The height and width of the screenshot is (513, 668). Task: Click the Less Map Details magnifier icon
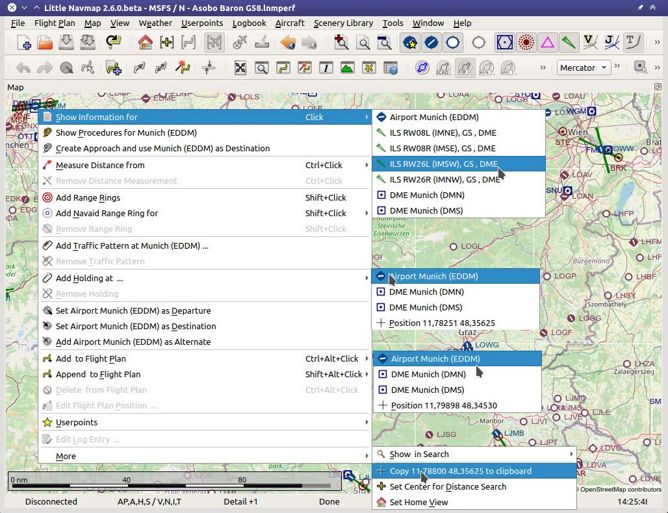pyautogui.click(x=384, y=43)
